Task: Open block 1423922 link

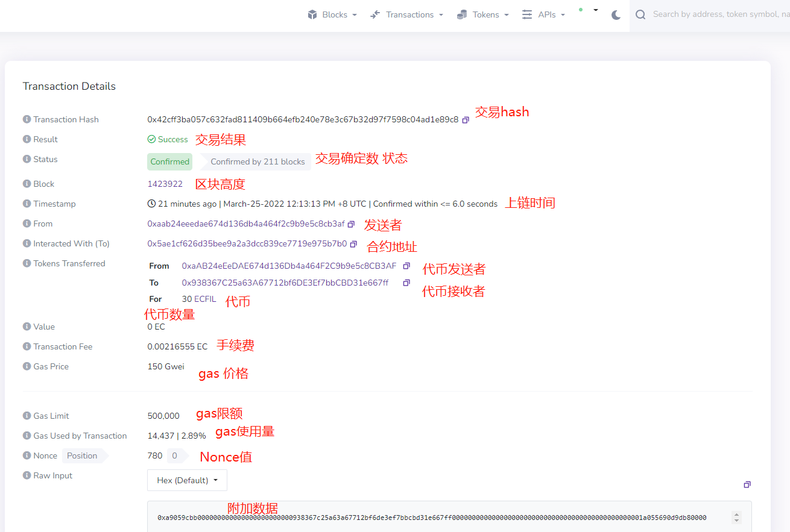Action: point(165,184)
